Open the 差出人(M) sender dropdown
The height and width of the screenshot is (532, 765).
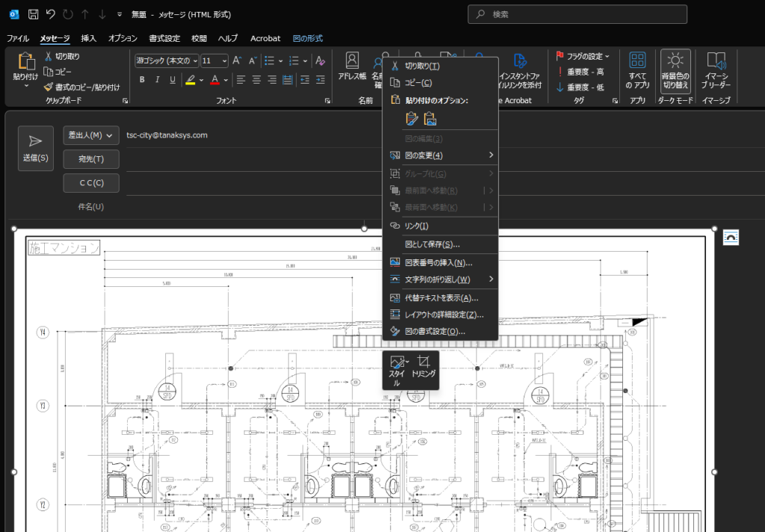(x=90, y=135)
